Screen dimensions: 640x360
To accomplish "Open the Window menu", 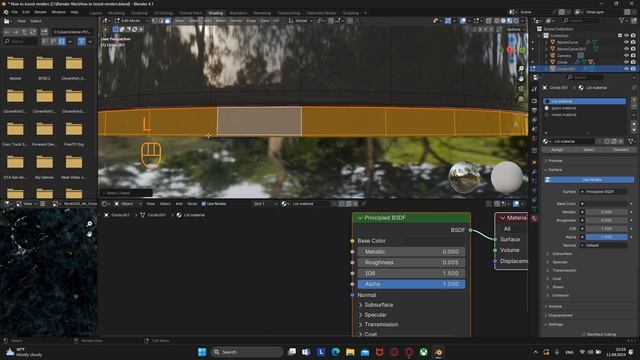I will 58,12.
